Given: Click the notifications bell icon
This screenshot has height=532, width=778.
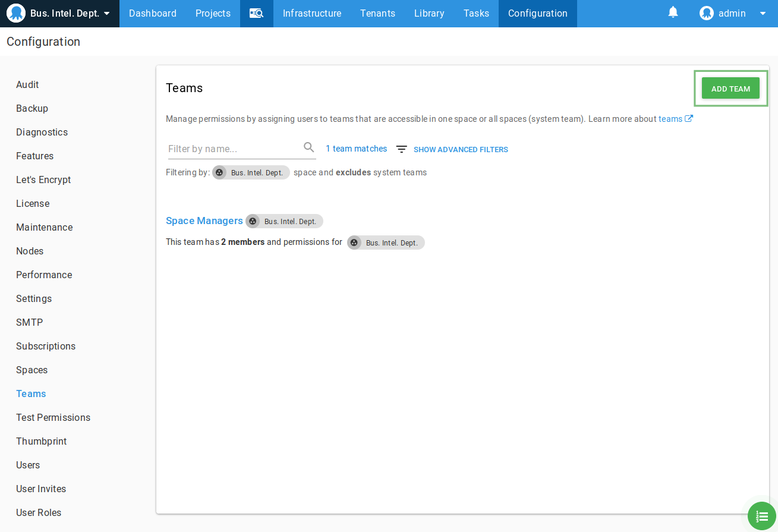Looking at the screenshot, I should 673,12.
